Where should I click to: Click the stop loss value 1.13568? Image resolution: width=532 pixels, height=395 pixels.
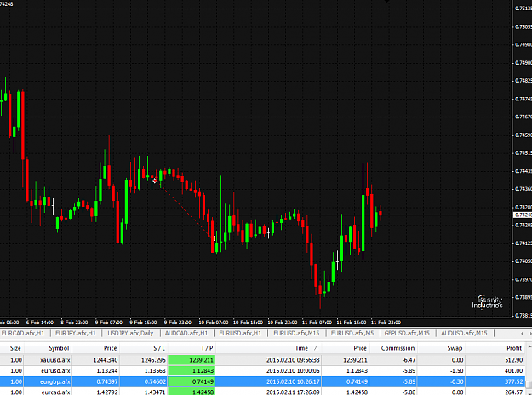pyautogui.click(x=155, y=371)
